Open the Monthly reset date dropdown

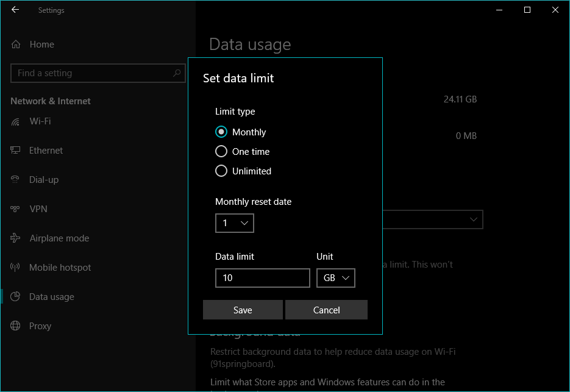[235, 223]
